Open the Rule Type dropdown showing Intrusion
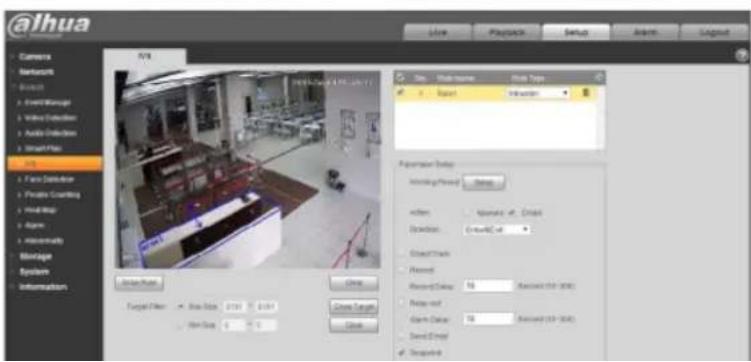751x362 pixels. (537, 93)
